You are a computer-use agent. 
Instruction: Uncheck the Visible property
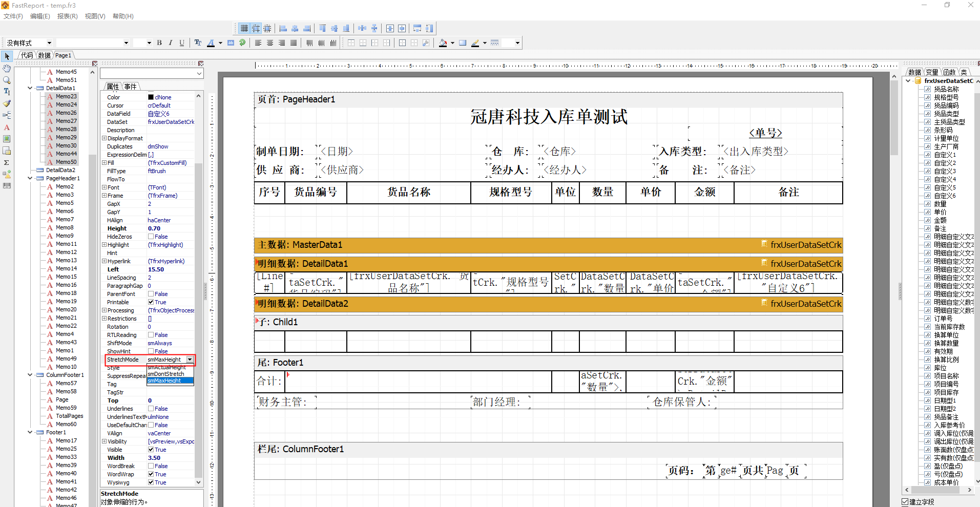151,450
